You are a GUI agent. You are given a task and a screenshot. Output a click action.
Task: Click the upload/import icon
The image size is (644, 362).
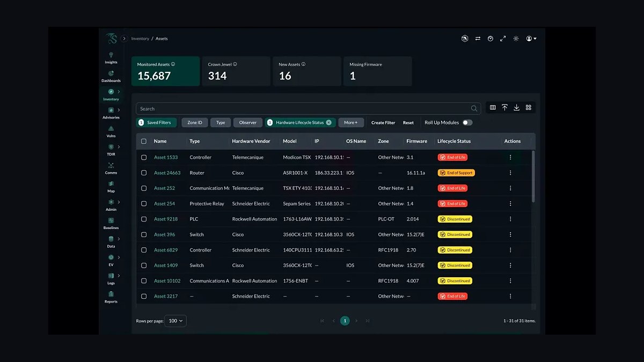tap(504, 108)
